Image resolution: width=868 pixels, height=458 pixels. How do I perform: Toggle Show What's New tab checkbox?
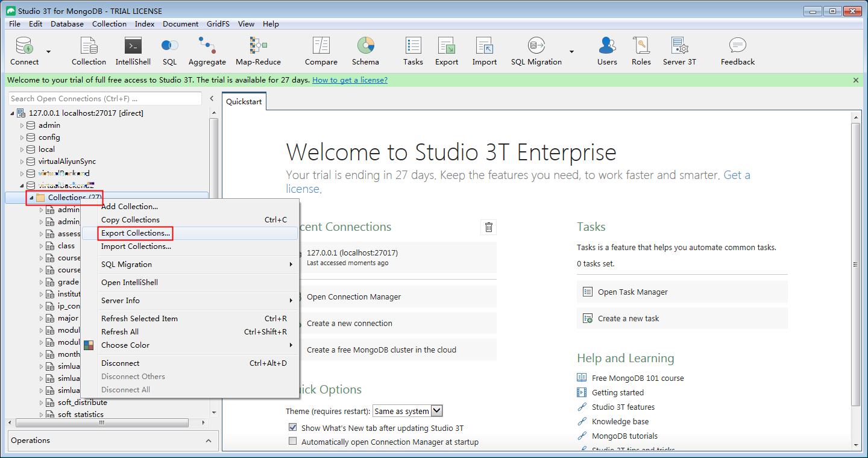[x=293, y=427]
